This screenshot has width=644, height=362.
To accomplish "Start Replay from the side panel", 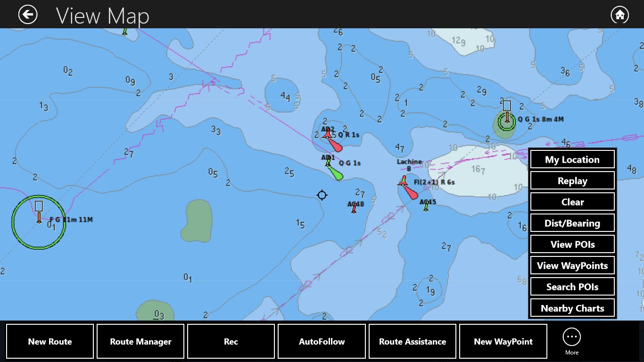I will 572,181.
